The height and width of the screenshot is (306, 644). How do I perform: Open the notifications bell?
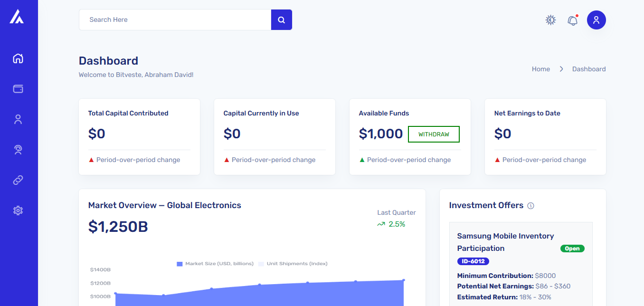(x=573, y=20)
